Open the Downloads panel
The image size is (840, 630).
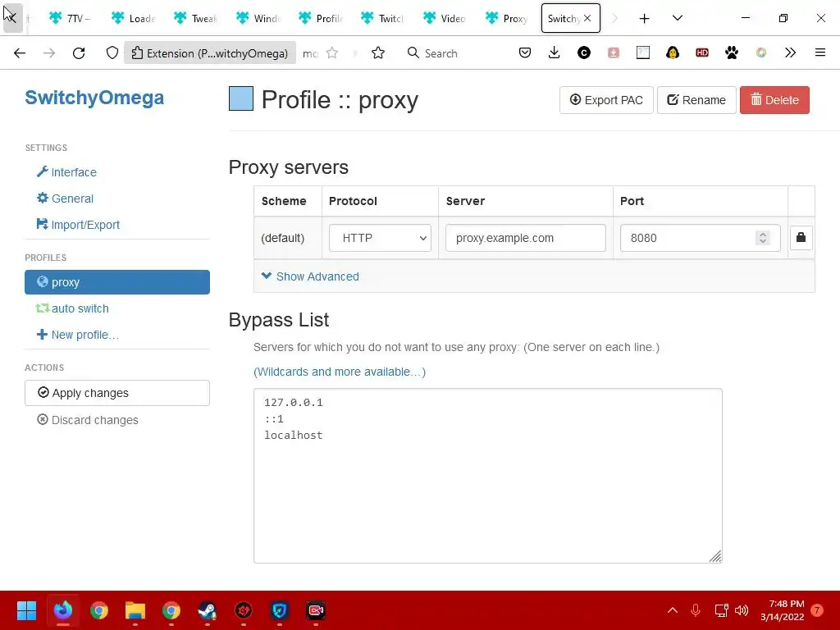click(x=555, y=52)
